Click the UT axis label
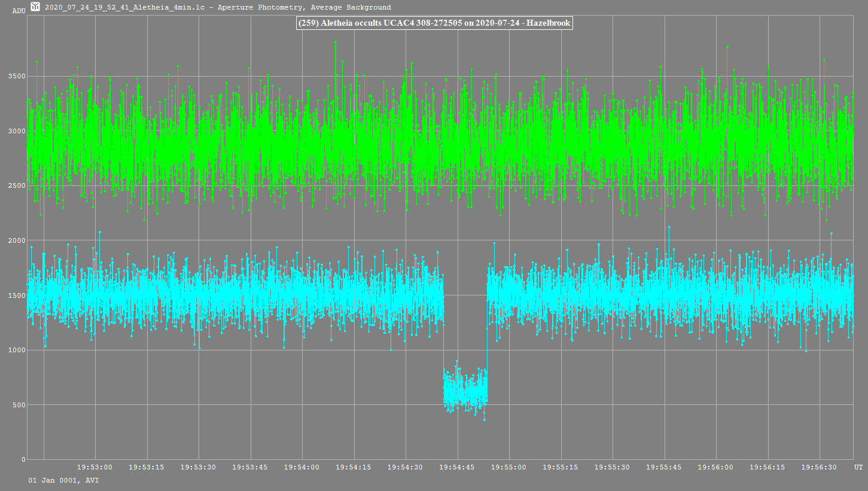 pos(858,467)
